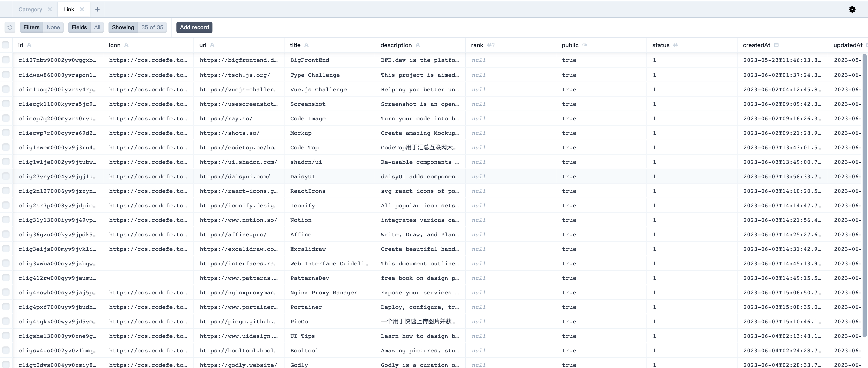Check the Vue.js Challenge row checkbox

tap(6, 89)
